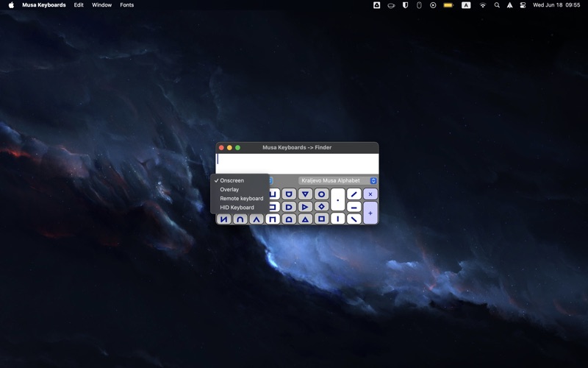The width and height of the screenshot is (588, 368).
Task: Tap the upward triangle key
Action: pyautogui.click(x=305, y=219)
